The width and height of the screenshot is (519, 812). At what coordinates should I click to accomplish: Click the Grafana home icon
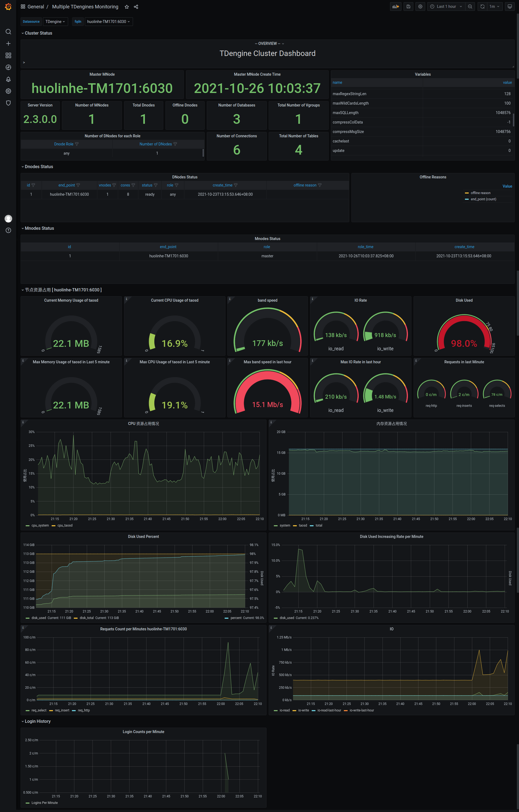[8, 6]
